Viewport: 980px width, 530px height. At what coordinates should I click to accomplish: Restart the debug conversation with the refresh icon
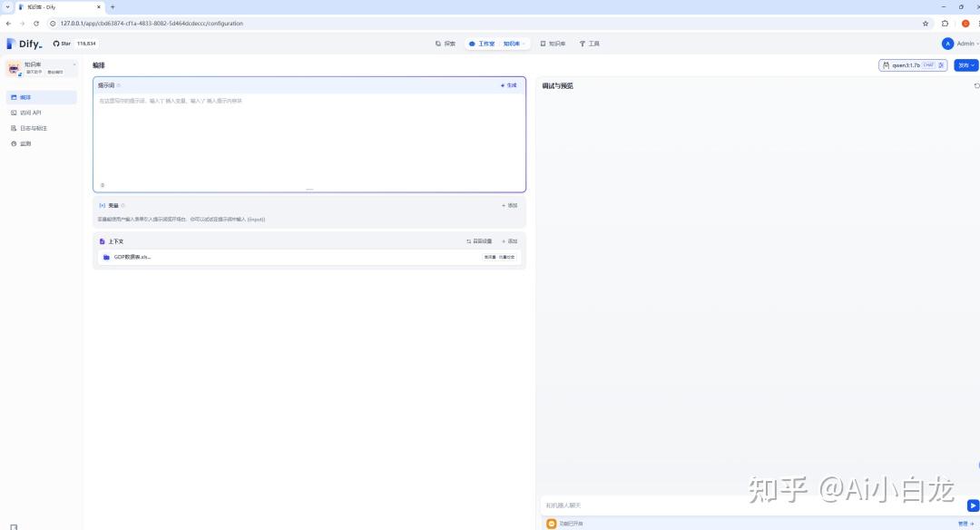click(x=976, y=86)
